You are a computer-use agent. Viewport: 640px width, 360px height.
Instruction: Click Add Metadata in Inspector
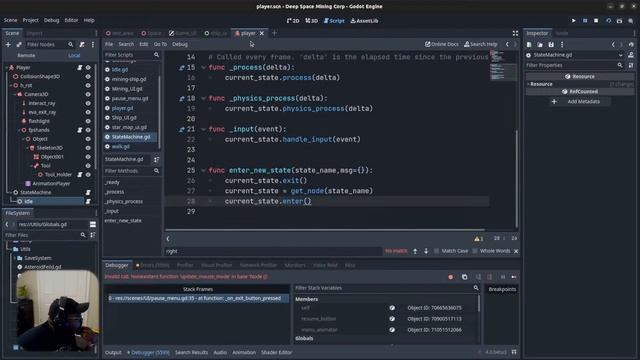(x=579, y=102)
